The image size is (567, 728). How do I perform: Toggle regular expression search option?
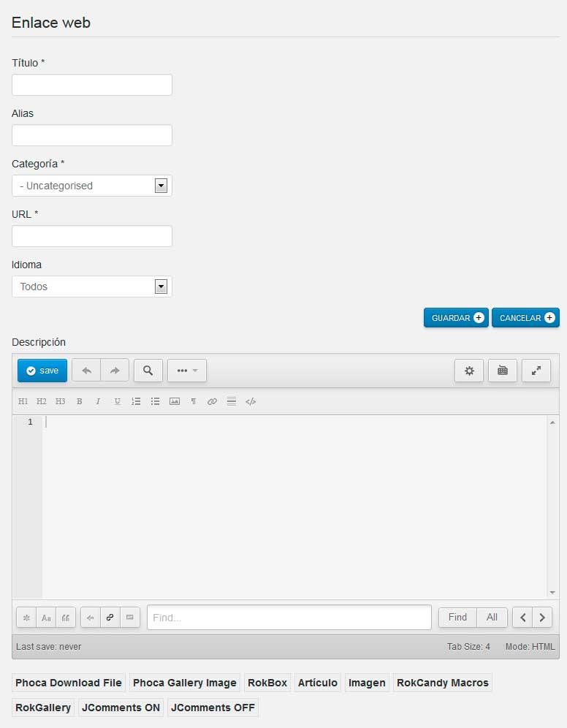26,618
